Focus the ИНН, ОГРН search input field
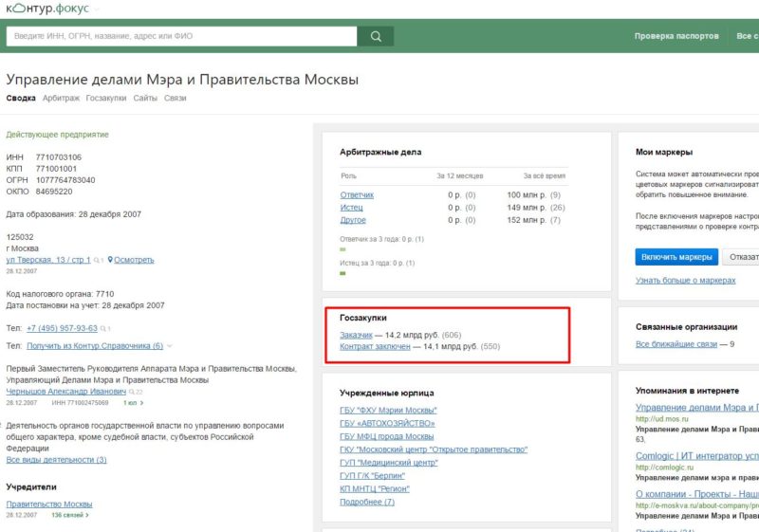Screen dimensions: 759x532 point(181,36)
